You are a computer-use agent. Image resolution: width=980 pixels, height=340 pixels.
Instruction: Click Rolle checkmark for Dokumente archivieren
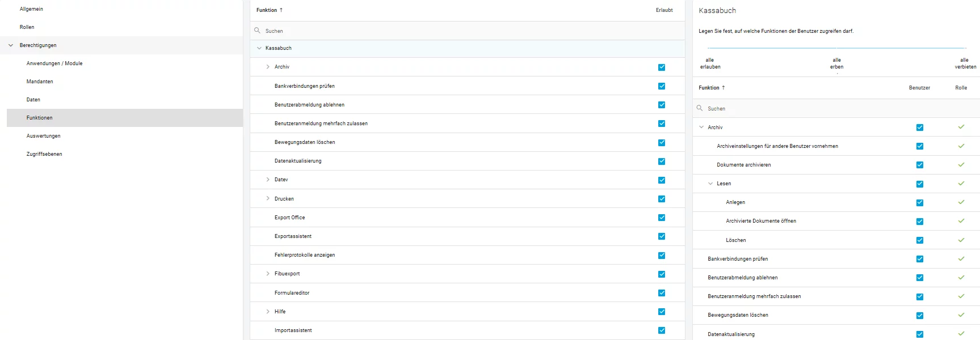[x=961, y=165]
